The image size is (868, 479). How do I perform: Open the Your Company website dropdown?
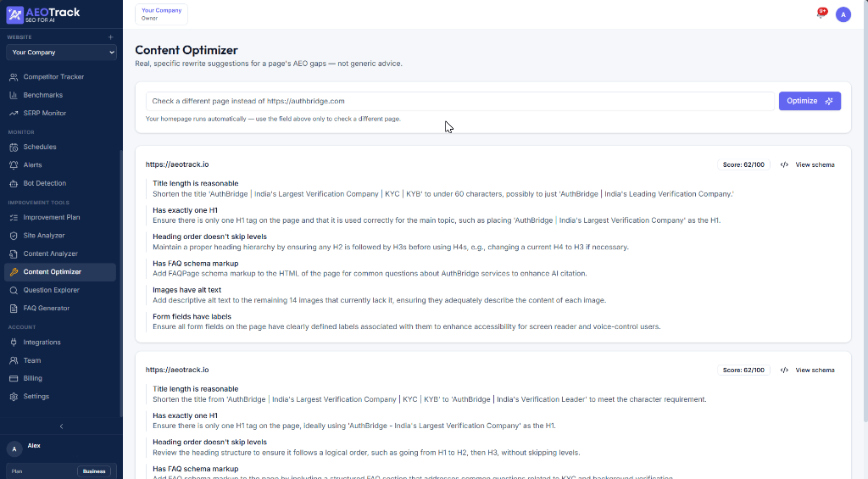point(61,52)
